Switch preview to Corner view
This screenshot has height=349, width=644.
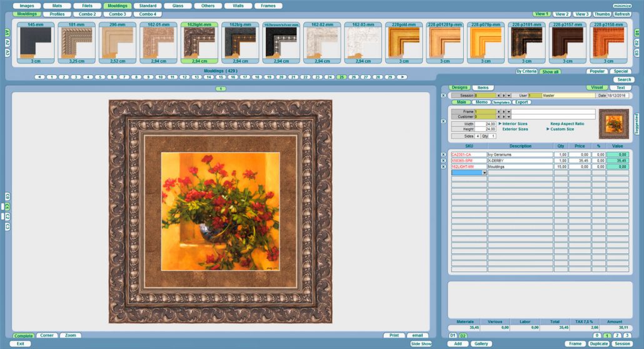point(47,335)
